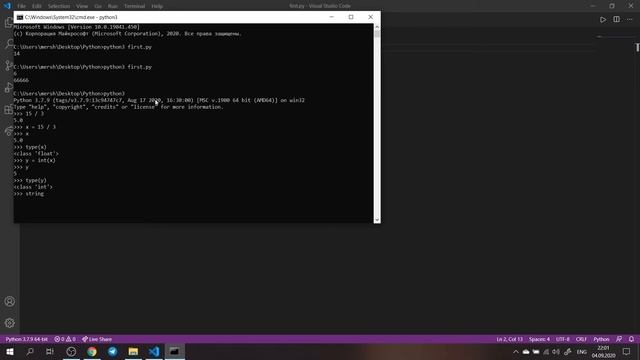The height and width of the screenshot is (360, 640).
Task: Open the Windows Action Center notifications
Action: pyautogui.click(x=627, y=352)
